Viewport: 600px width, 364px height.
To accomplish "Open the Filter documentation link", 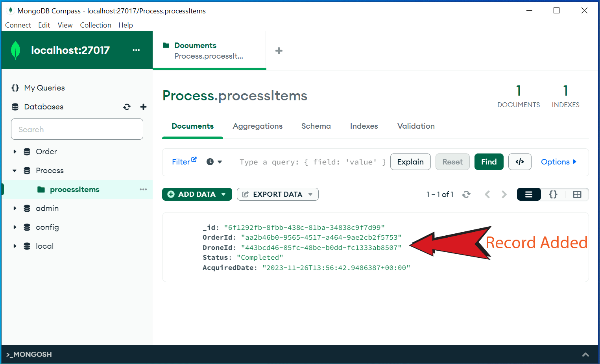I will point(184,161).
